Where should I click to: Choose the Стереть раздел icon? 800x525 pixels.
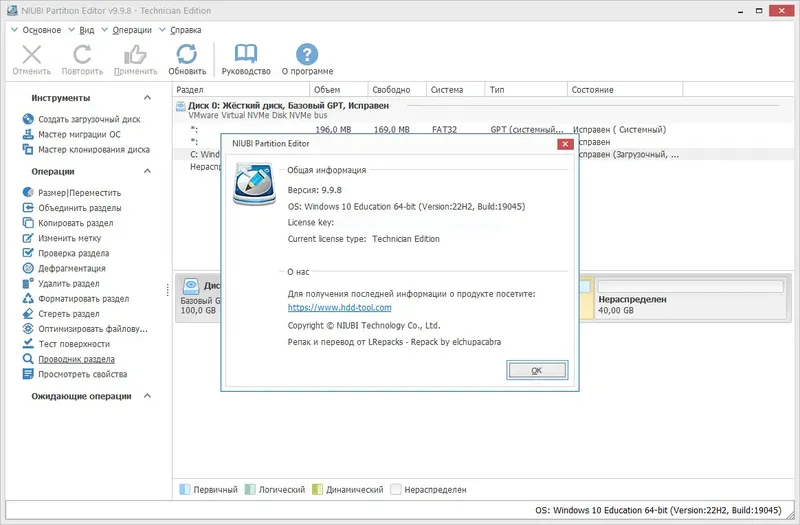pos(28,313)
